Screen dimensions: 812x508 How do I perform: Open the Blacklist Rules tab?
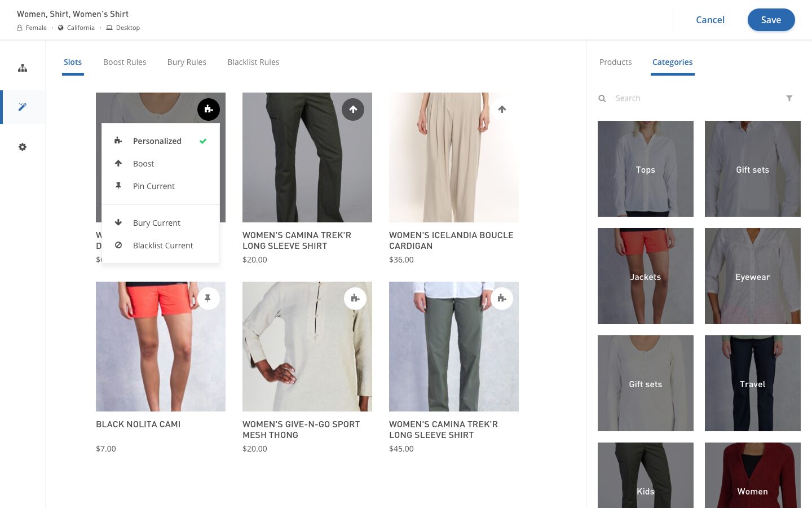tap(253, 62)
